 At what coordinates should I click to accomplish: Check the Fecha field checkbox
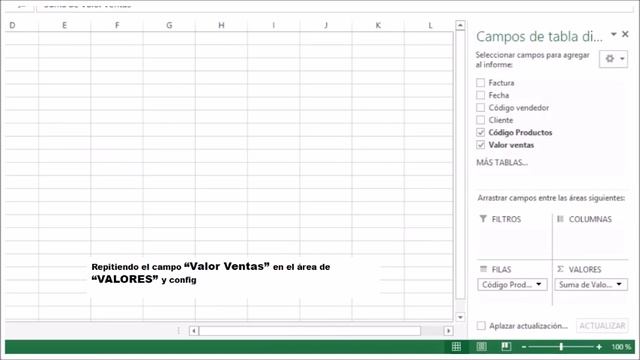[x=480, y=95]
